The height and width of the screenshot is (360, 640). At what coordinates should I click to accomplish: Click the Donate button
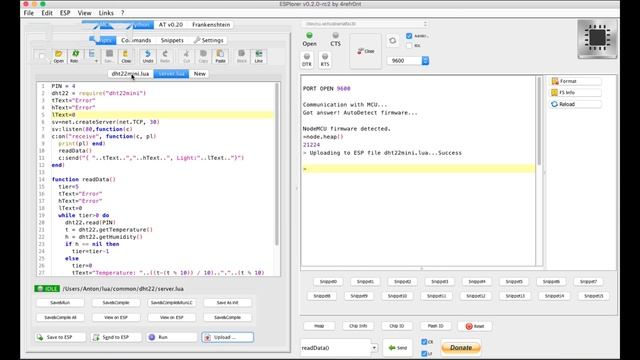point(461,347)
